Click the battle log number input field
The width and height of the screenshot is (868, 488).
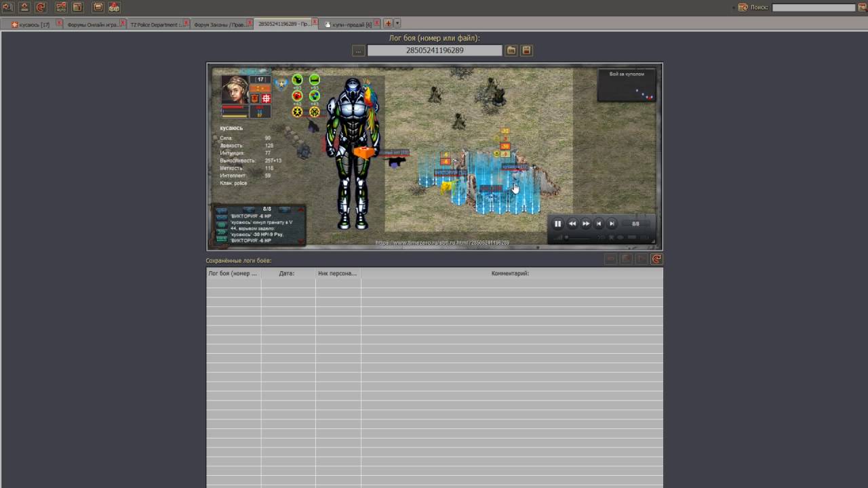pos(435,51)
